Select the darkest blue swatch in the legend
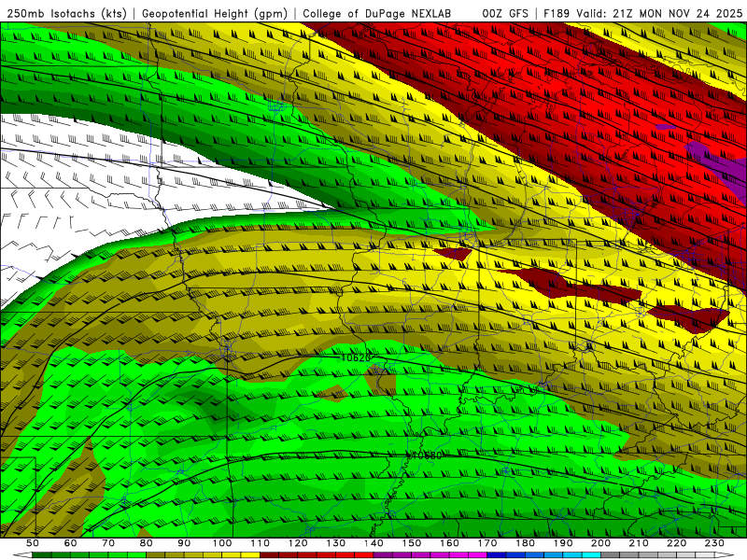This screenshot has width=747, height=560. (497, 554)
